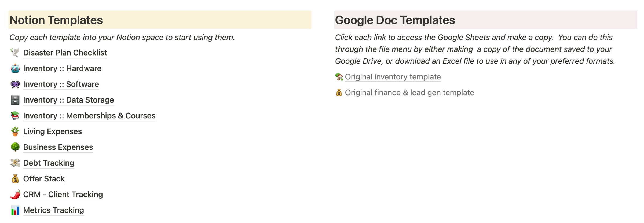The image size is (644, 223).
Task: Open Inventory :: Memberships & Courses page
Action: (89, 116)
